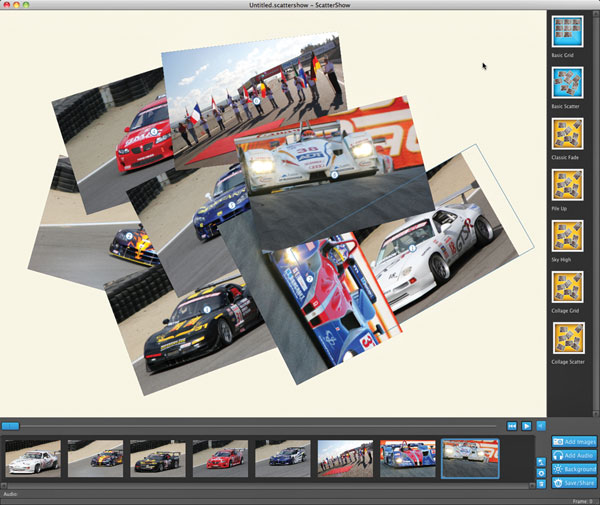The height and width of the screenshot is (505, 600).
Task: Select the red car filmstrip thumbnail
Action: pyautogui.click(x=220, y=458)
